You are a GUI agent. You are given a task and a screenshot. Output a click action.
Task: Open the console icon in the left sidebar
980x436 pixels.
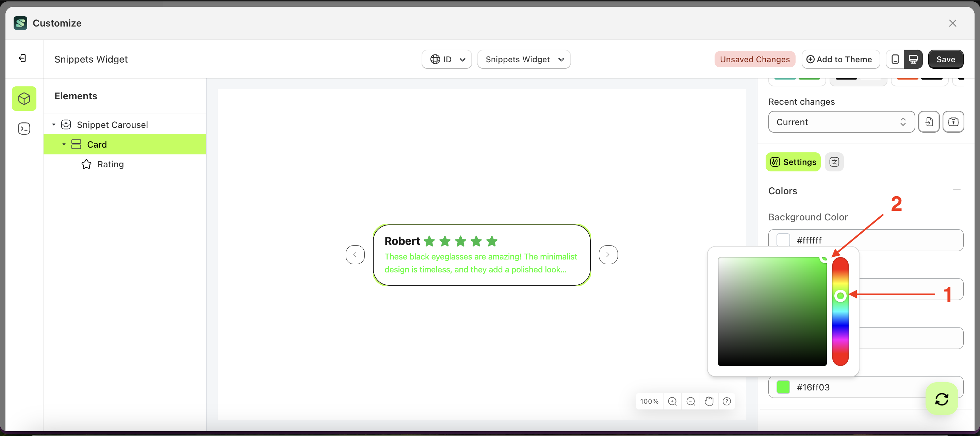click(24, 129)
